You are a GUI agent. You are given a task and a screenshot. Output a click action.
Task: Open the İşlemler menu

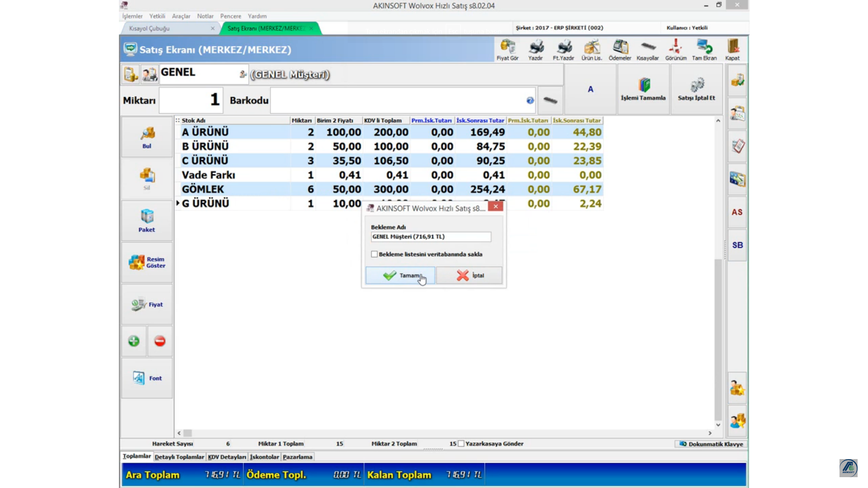point(132,16)
